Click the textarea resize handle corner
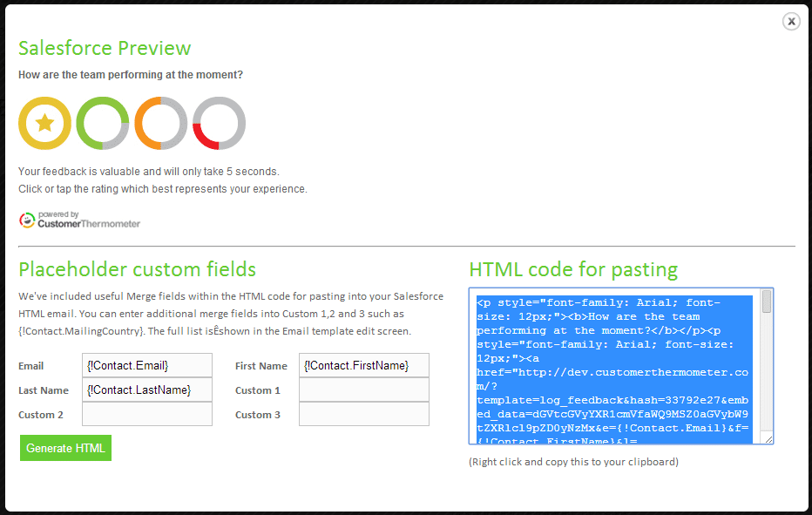The width and height of the screenshot is (812, 515). [768, 439]
